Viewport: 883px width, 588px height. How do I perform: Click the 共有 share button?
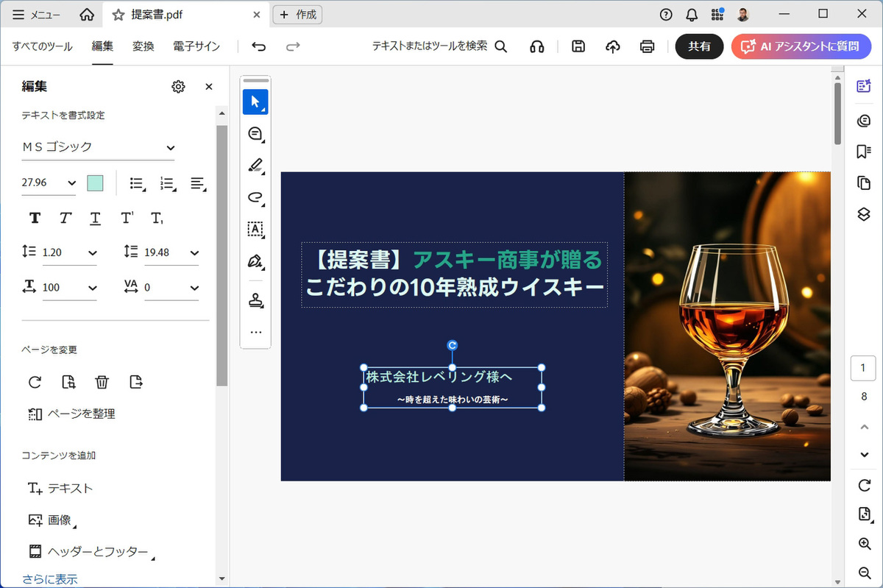click(699, 46)
